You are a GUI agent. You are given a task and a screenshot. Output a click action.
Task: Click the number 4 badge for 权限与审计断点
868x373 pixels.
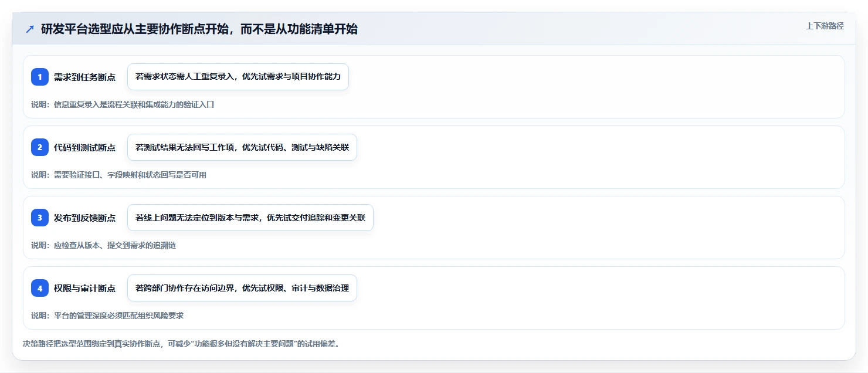click(x=40, y=288)
